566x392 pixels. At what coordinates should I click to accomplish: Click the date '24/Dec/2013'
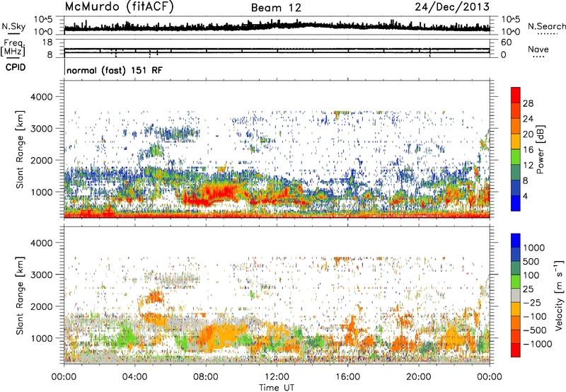(x=452, y=6)
